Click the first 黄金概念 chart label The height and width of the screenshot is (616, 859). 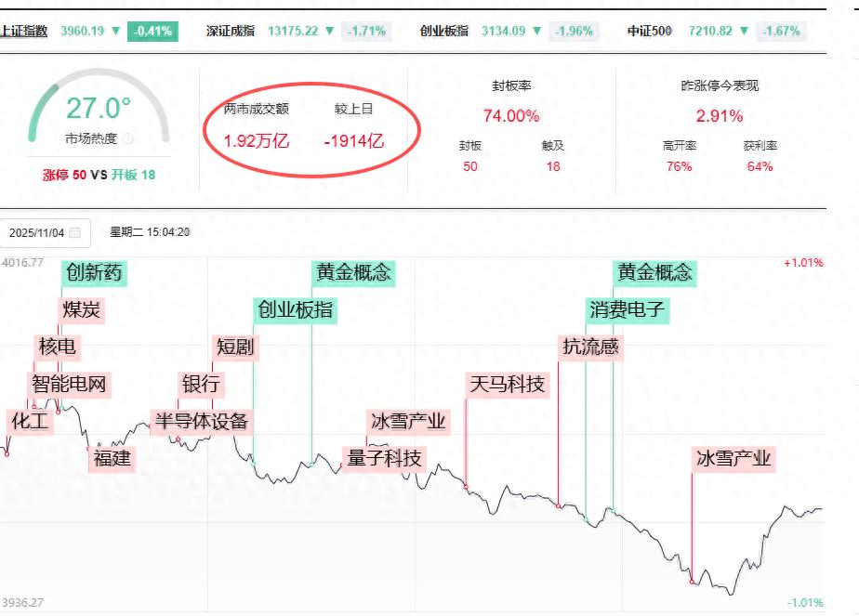point(355,273)
